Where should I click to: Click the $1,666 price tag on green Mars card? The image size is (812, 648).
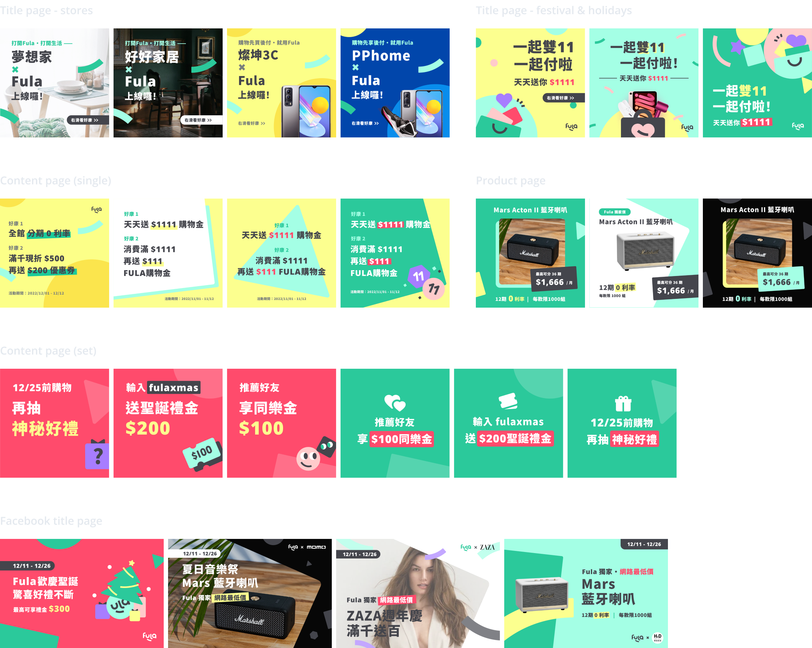click(x=554, y=279)
